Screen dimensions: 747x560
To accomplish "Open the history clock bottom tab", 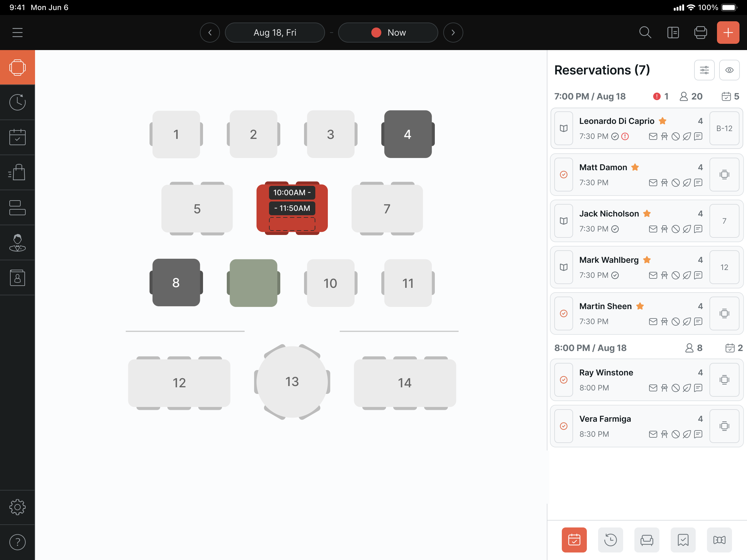I will tap(610, 540).
